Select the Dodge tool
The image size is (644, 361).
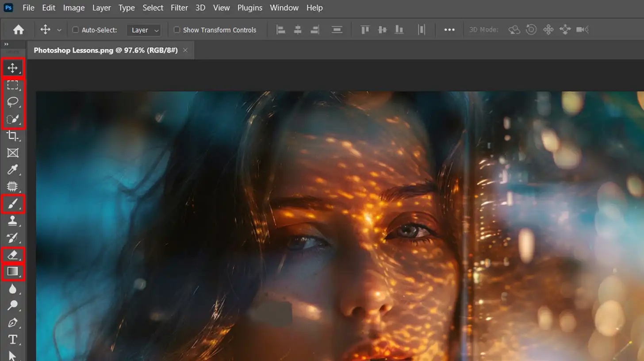click(x=12, y=305)
